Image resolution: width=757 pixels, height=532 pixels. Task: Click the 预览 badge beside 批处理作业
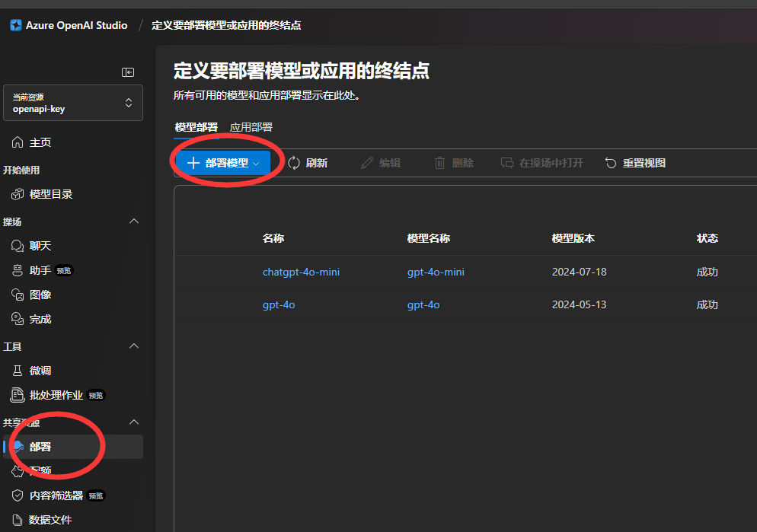(96, 396)
